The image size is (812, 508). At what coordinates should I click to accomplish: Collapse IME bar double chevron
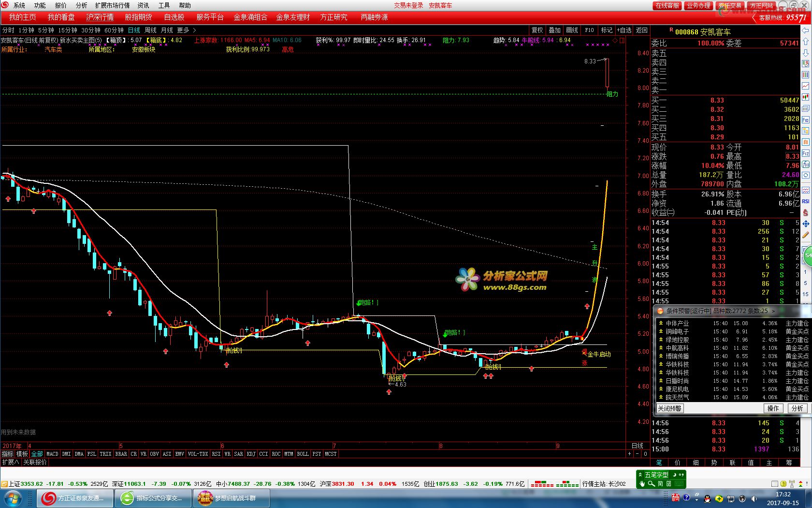640,475
